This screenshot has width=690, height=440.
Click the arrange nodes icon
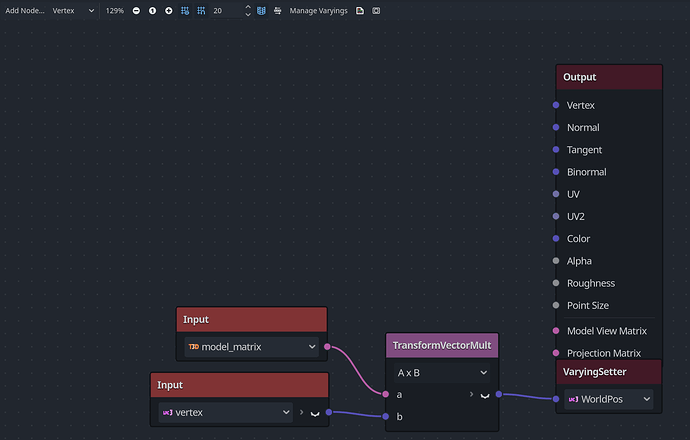(277, 11)
